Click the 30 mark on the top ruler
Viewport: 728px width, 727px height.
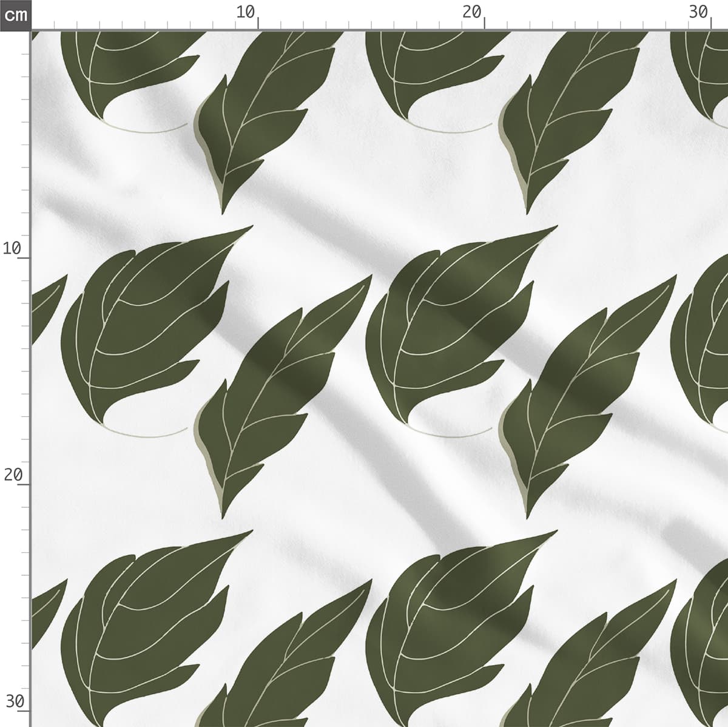coord(699,12)
